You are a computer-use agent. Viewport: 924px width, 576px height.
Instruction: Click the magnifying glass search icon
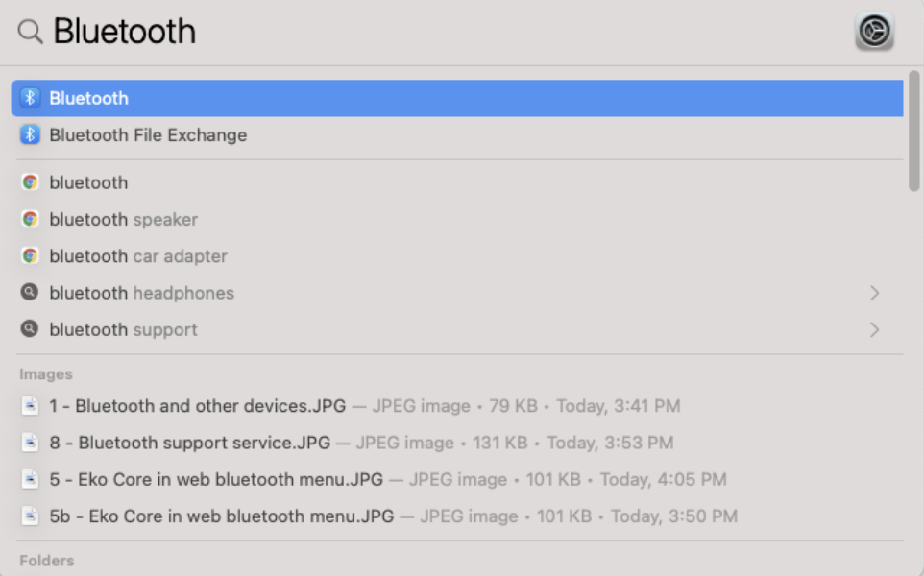click(x=30, y=32)
